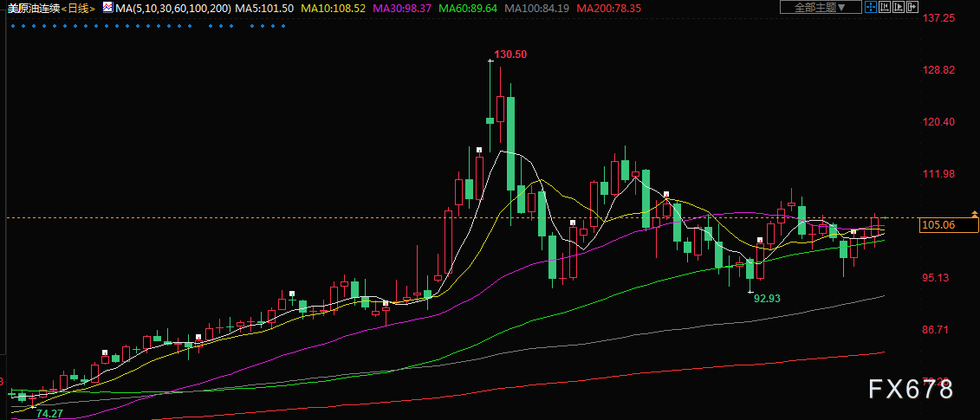Click the 74.27 low price label
This screenshot has height=420, width=980.
[x=50, y=413]
